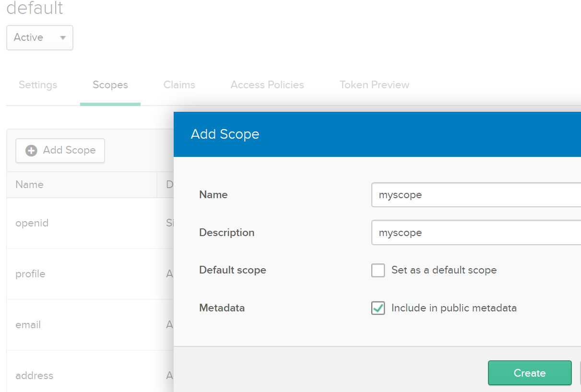Click the Add Scope button
581x392 pixels.
click(x=60, y=150)
